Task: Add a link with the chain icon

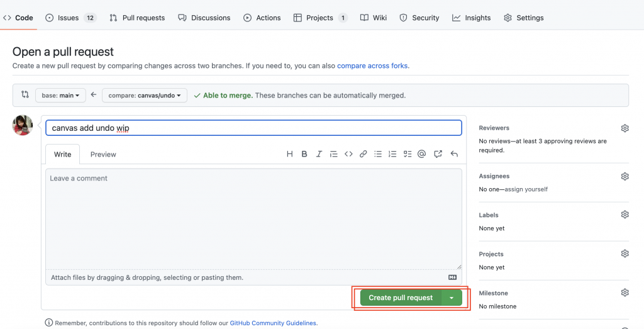Action: (363, 154)
